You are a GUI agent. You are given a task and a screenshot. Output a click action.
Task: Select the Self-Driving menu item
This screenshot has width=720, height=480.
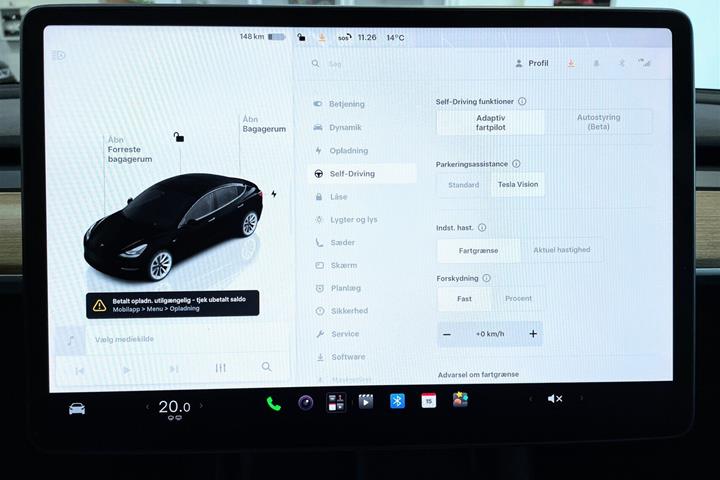(x=362, y=174)
